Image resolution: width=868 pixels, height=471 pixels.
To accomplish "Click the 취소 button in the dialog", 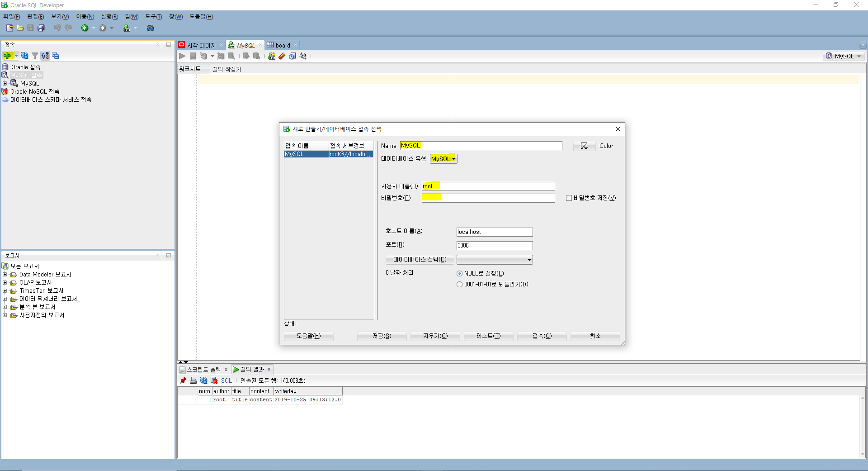I will [595, 336].
